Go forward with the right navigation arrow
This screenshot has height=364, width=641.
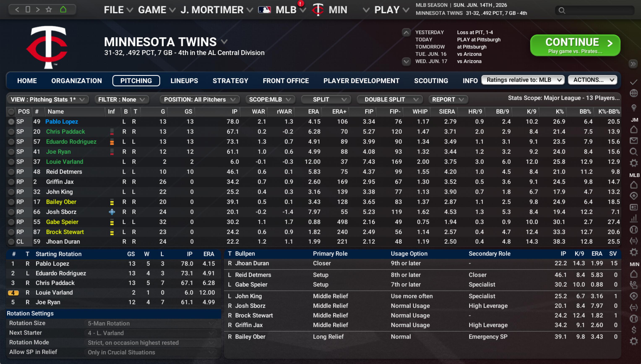coord(38,10)
